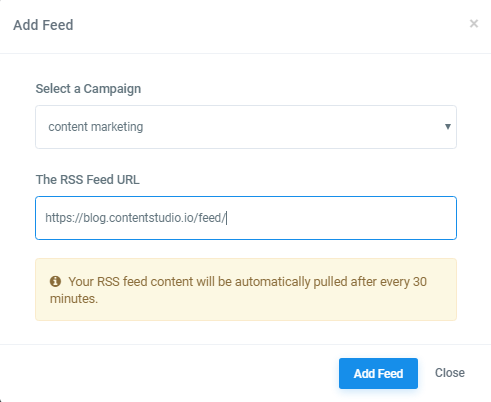Click the 'Your RSS feed content' notice sentence
The height and width of the screenshot is (402, 491).
click(x=238, y=290)
